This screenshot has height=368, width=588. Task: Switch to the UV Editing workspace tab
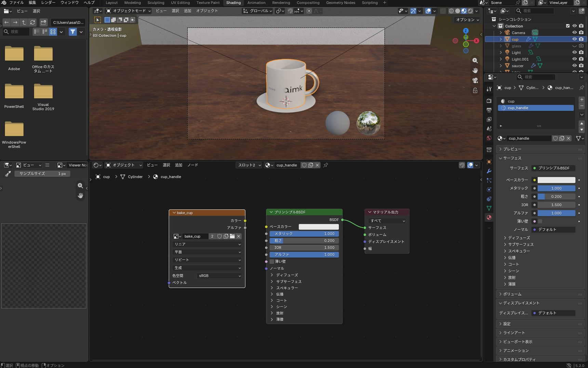tap(180, 3)
